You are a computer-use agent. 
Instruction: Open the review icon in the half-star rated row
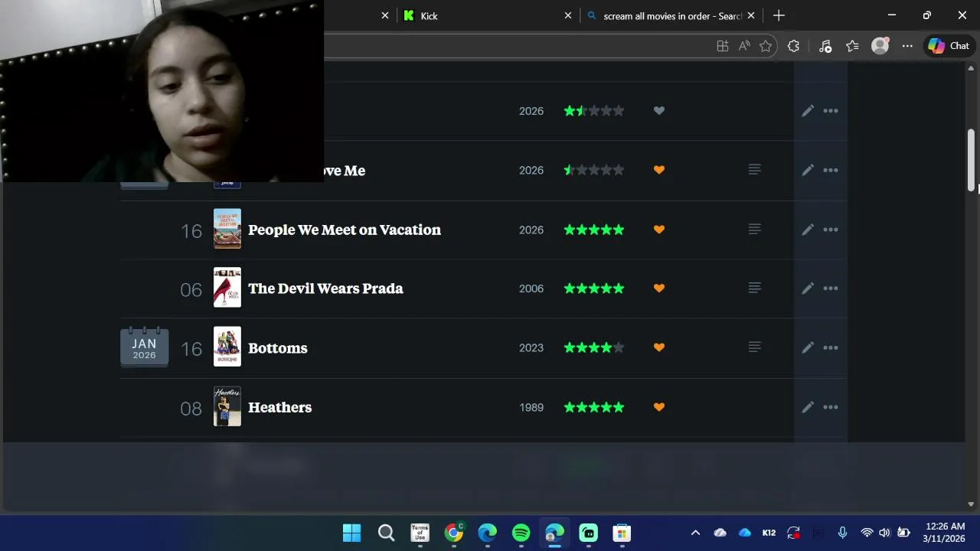coord(754,170)
